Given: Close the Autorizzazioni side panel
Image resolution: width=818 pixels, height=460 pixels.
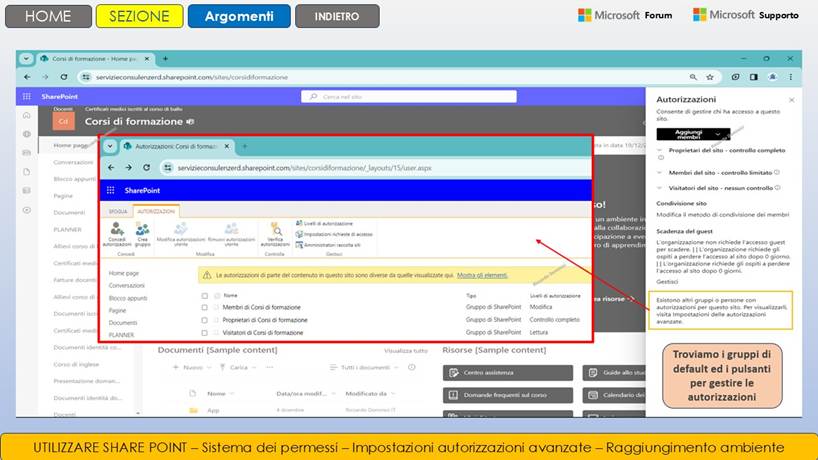Looking at the screenshot, I should point(791,100).
